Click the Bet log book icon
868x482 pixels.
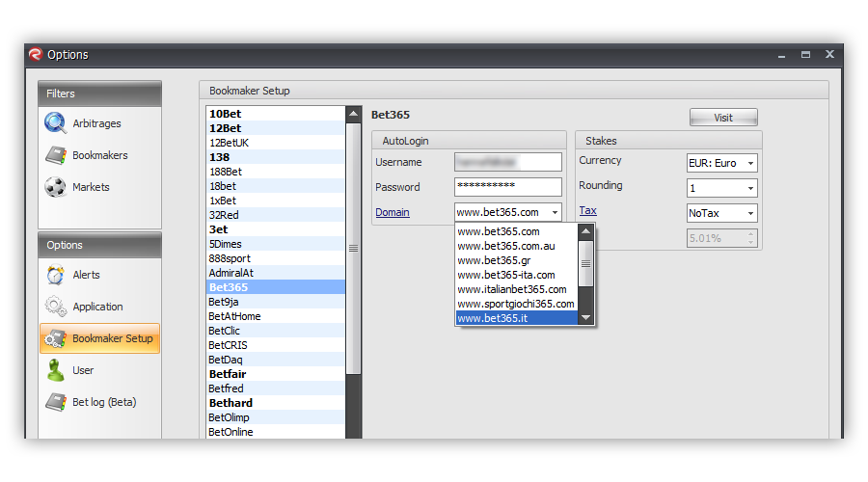[55, 402]
